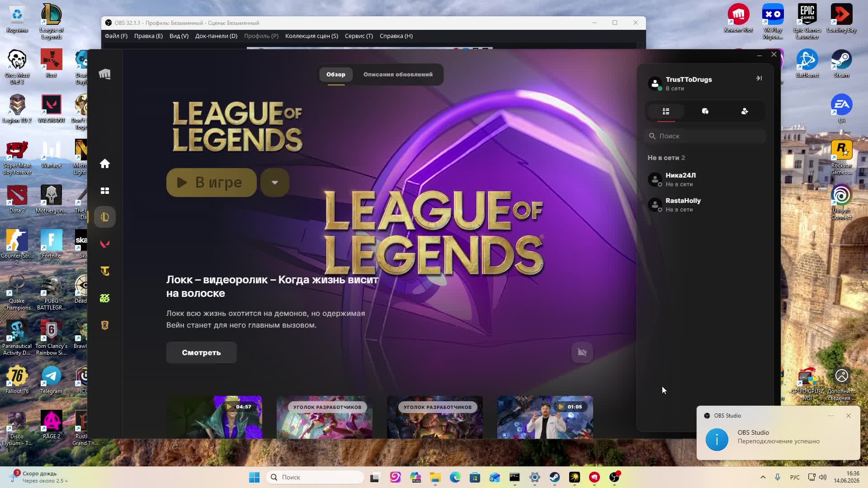Image resolution: width=868 pixels, height=488 pixels.
Task: Select friend Ника24Л in the list
Action: click(705, 179)
